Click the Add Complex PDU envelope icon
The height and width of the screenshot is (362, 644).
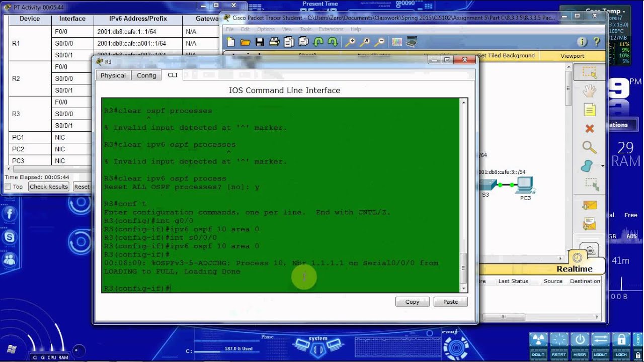[x=589, y=224]
